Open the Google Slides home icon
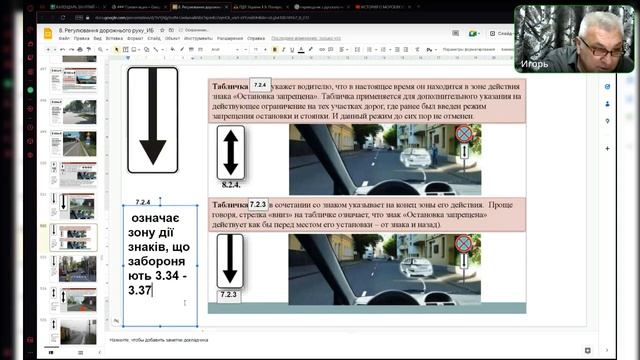640x360 pixels. click(48, 33)
